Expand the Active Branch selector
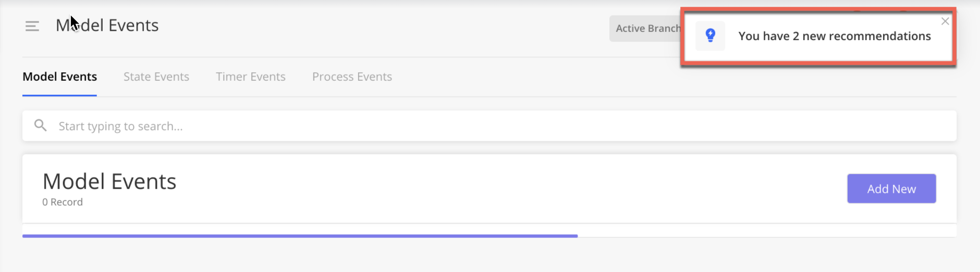 click(x=645, y=29)
